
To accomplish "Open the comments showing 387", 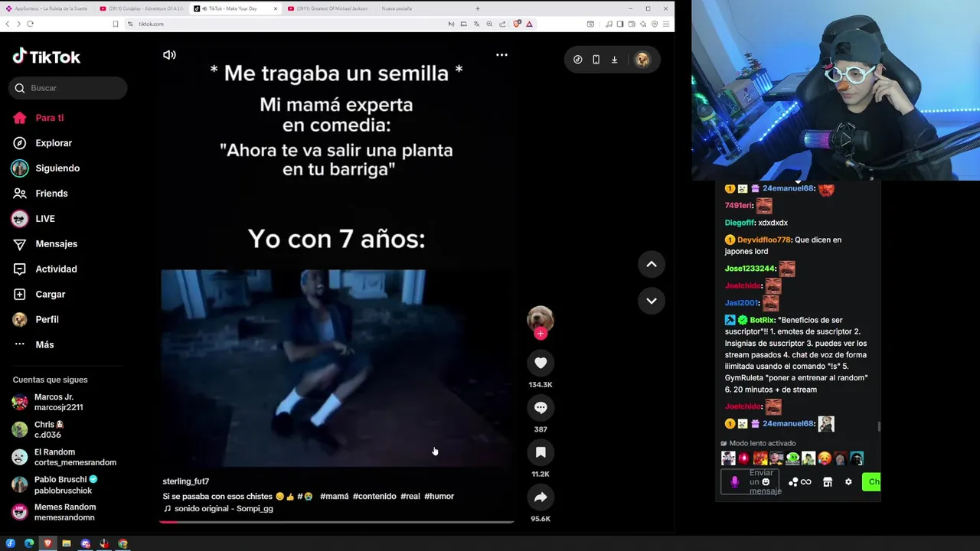I will [541, 408].
